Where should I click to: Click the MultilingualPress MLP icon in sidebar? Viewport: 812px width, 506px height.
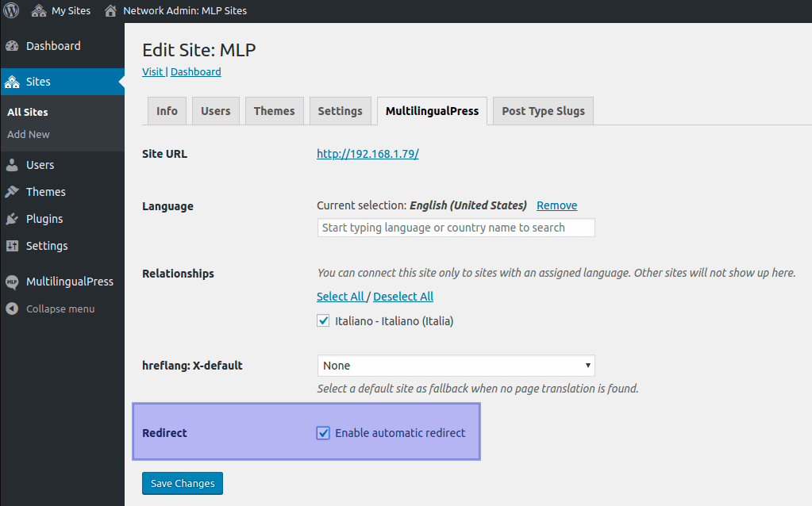click(x=12, y=282)
